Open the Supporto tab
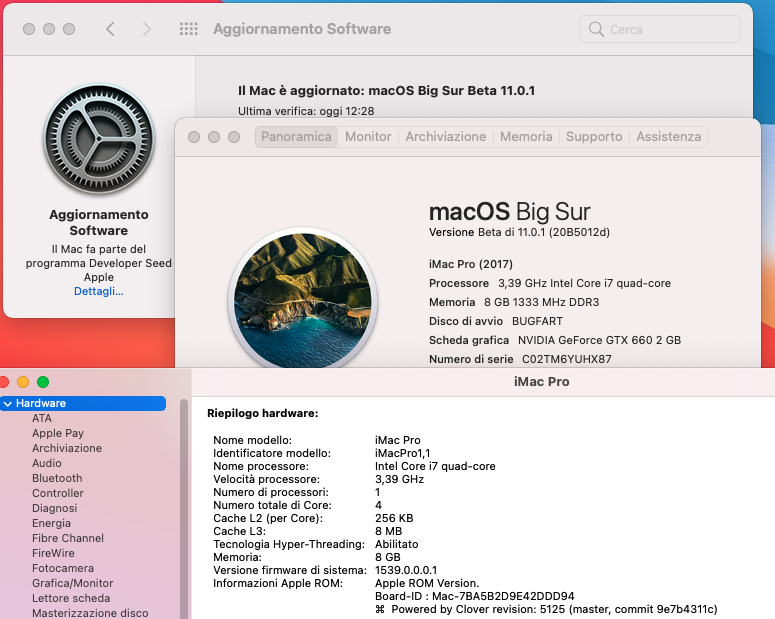 pos(594,137)
